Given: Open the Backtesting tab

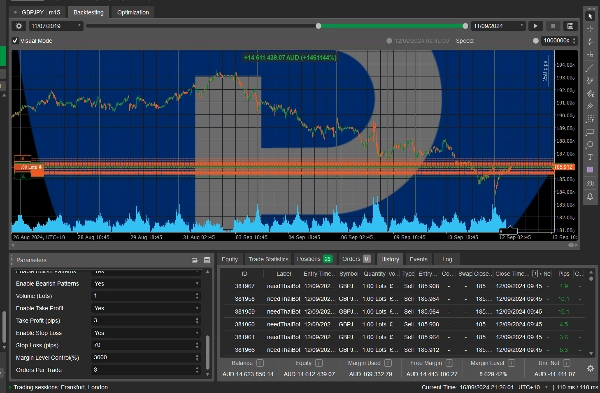Looking at the screenshot, I should click(88, 12).
